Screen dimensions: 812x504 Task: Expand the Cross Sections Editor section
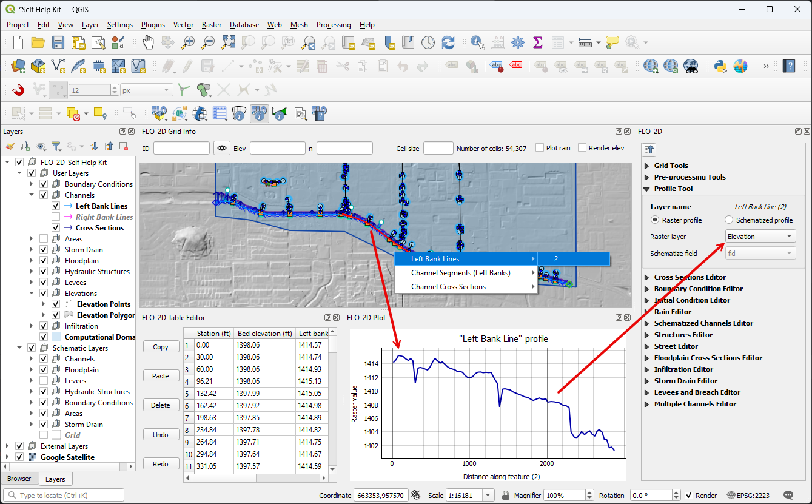pos(690,277)
